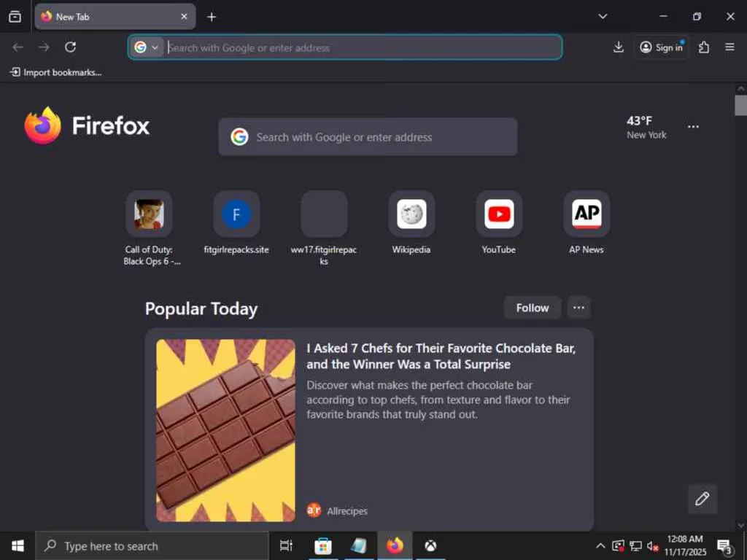Image resolution: width=747 pixels, height=560 pixels.
Task: Go forward with the forward arrow
Action: (x=44, y=47)
